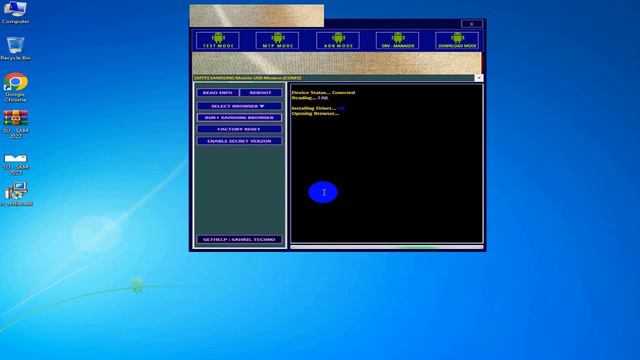The height and width of the screenshot is (360, 640).
Task: Switch to MTP MODE
Action: coord(277,40)
